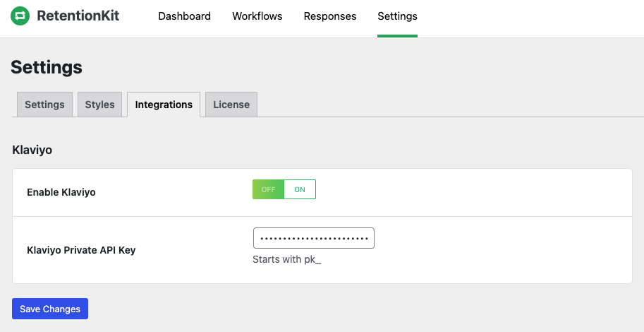Image resolution: width=644 pixels, height=332 pixels.
Task: Click the Klaviyo section heading
Action: (x=32, y=150)
